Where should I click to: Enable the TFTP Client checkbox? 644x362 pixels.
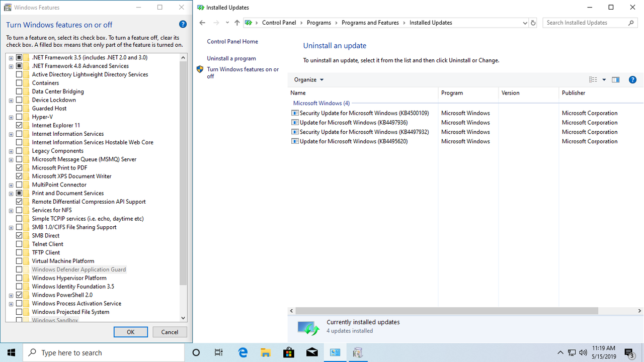coord(19,252)
